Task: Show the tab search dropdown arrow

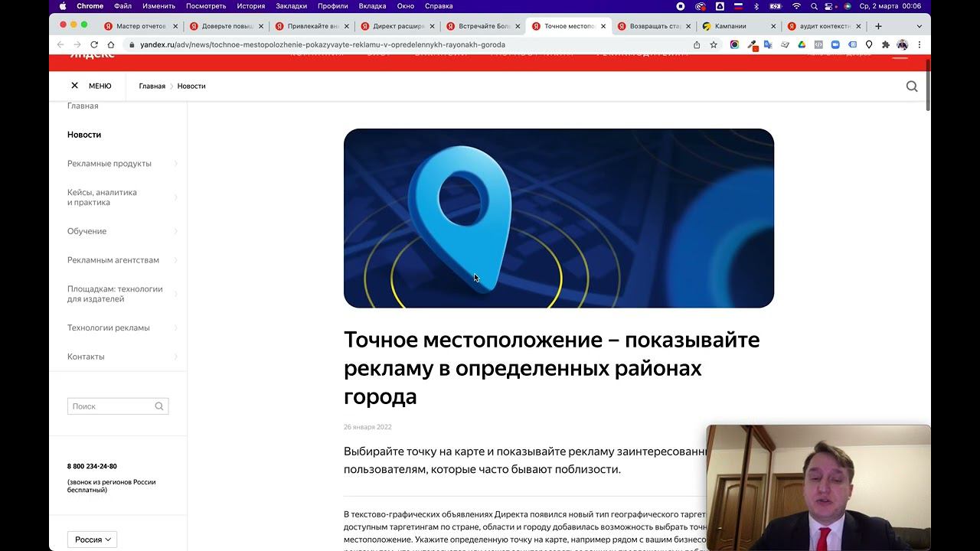Action: click(920, 26)
